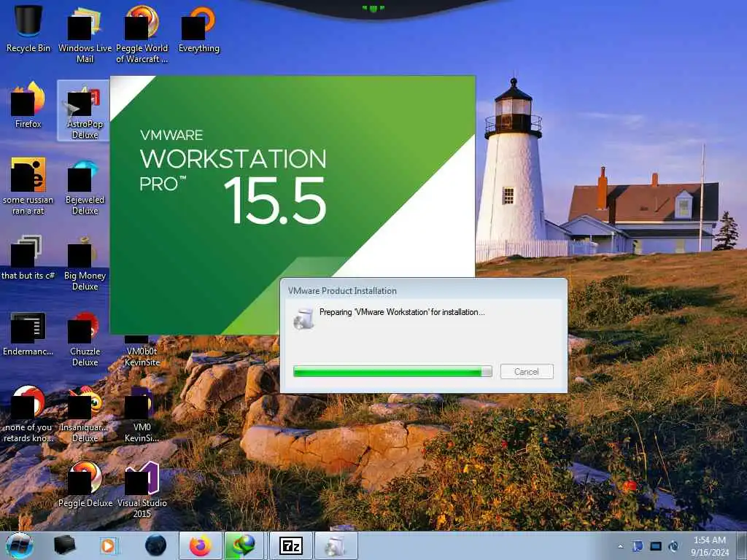Launch Peggle World of Warcraft shortcut
This screenshot has width=747, height=560.
coord(142,34)
